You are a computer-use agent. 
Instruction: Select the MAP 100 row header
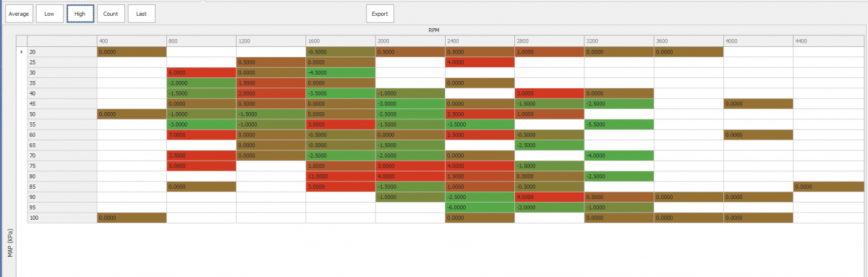coord(62,218)
